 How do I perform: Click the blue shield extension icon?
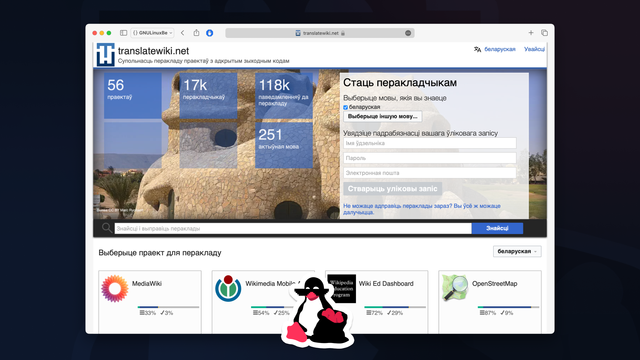[x=209, y=33]
